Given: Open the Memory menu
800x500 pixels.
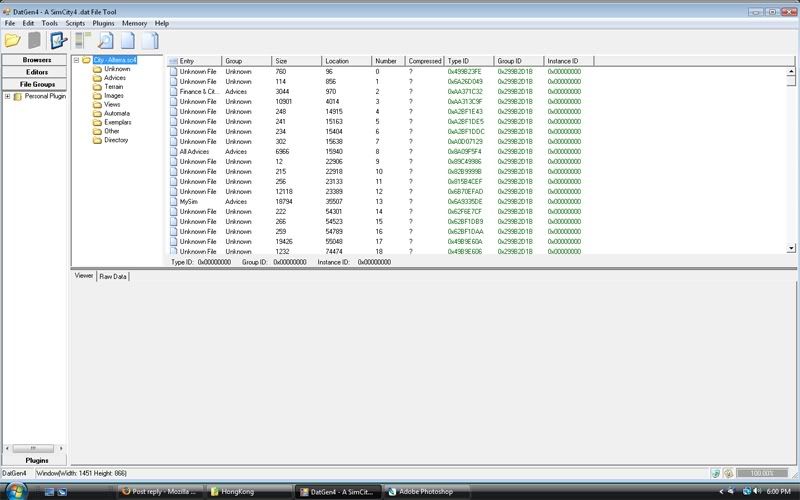Looking at the screenshot, I should click(134, 23).
